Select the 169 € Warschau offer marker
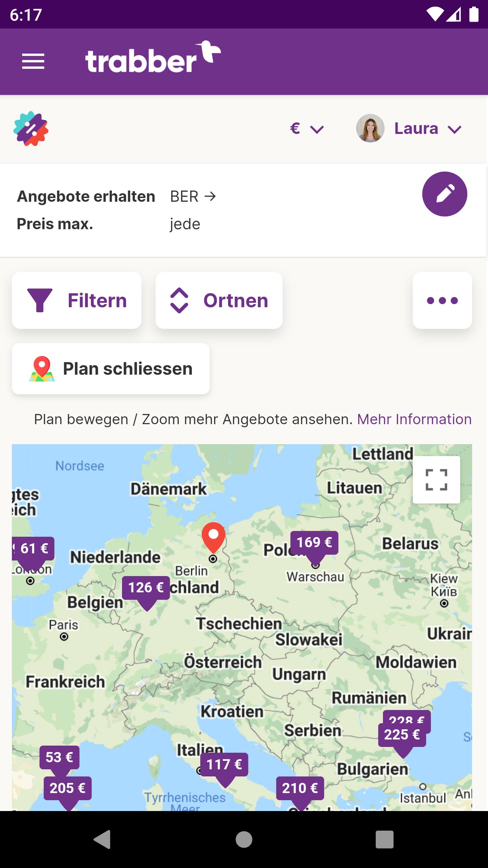 tap(314, 543)
